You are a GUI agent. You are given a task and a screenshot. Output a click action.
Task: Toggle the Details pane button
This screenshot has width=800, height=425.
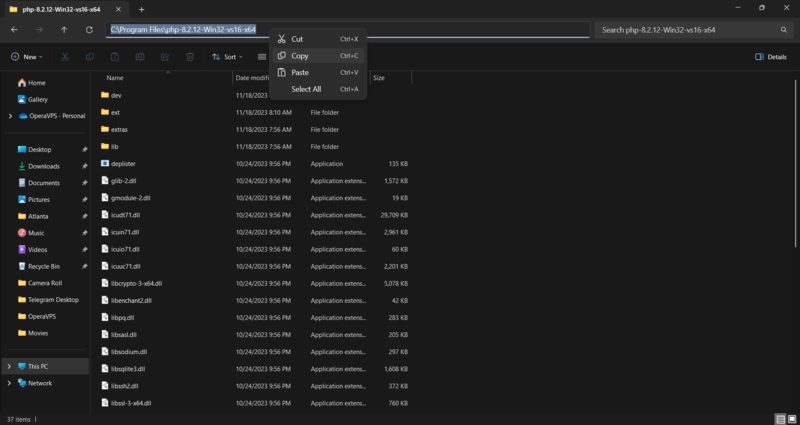pyautogui.click(x=770, y=57)
